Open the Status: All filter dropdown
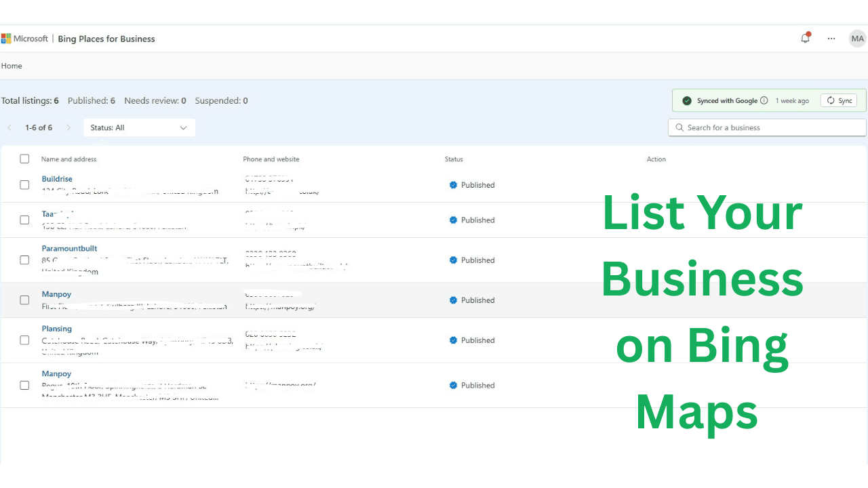Viewport: 868px width, 488px height. point(139,127)
